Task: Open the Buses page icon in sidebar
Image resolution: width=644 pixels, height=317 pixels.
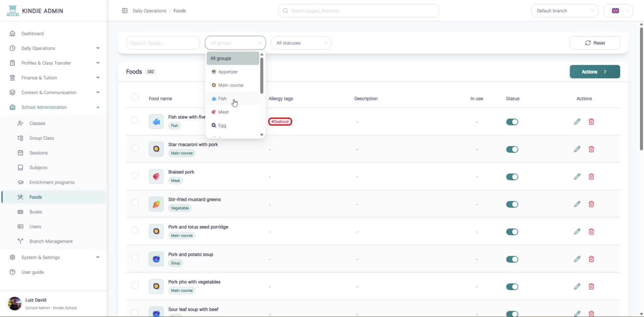Action: click(x=21, y=212)
